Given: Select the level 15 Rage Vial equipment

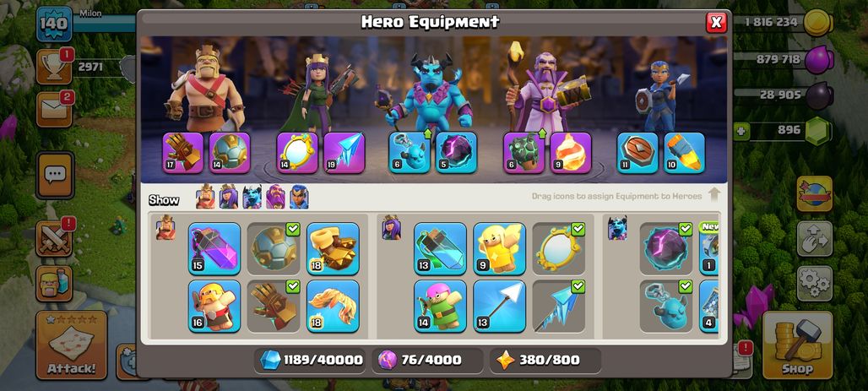Looking at the screenshot, I should click(x=214, y=248).
